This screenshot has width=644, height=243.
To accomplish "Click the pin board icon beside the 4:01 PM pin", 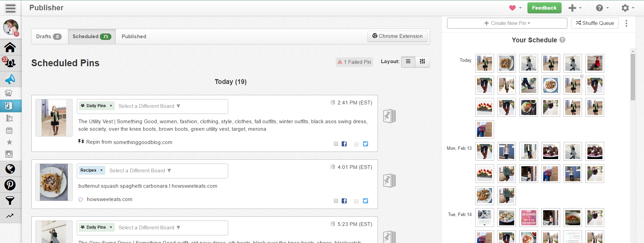I will [389, 181].
